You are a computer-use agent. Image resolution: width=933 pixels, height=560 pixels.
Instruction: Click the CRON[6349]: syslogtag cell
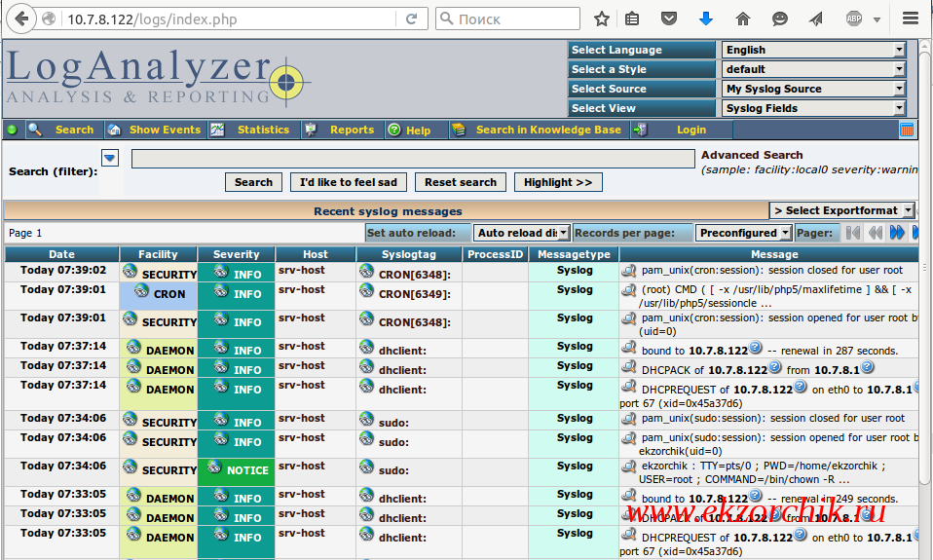(409, 296)
